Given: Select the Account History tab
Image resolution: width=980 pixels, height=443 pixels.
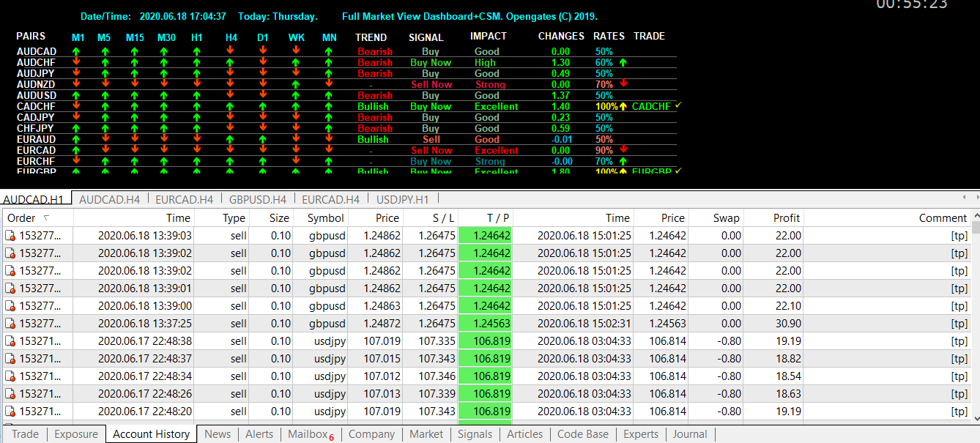Looking at the screenshot, I should [152, 434].
